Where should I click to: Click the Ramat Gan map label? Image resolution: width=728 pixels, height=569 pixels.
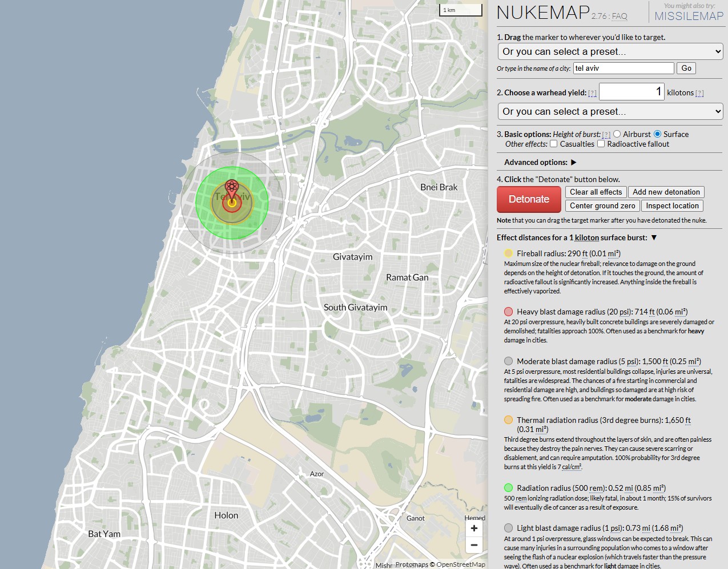pyautogui.click(x=407, y=277)
